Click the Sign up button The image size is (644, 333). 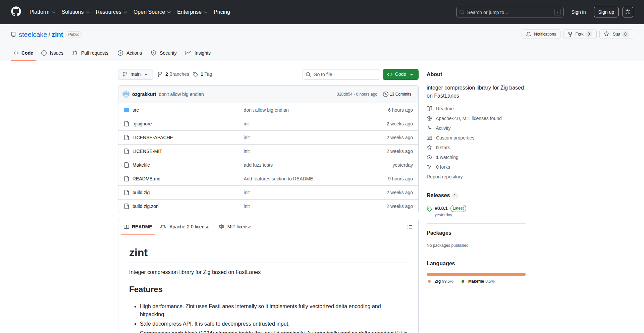[606, 12]
